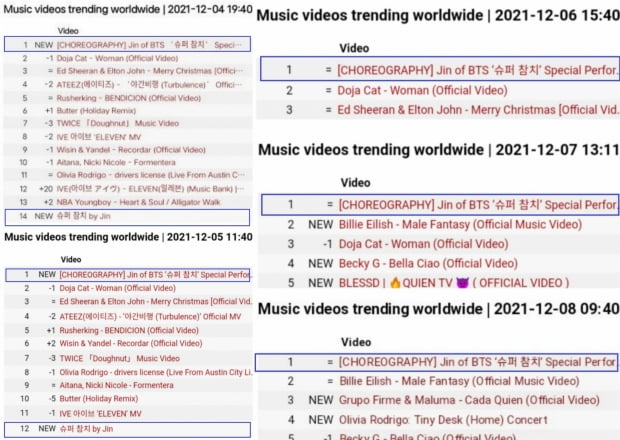Viewport: 620px width, 440px height.
Task: Open Doja Cat Woman in 2021-12-04 list
Action: click(117, 58)
